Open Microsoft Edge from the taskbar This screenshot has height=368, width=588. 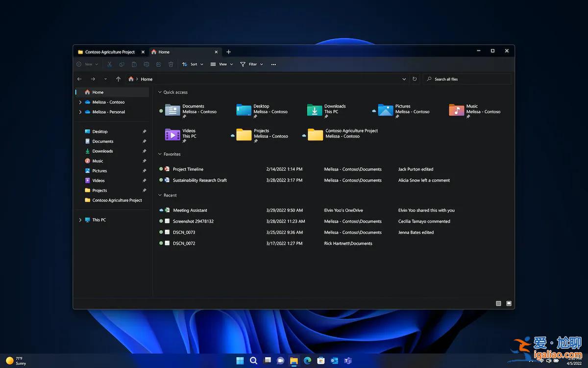click(x=307, y=360)
